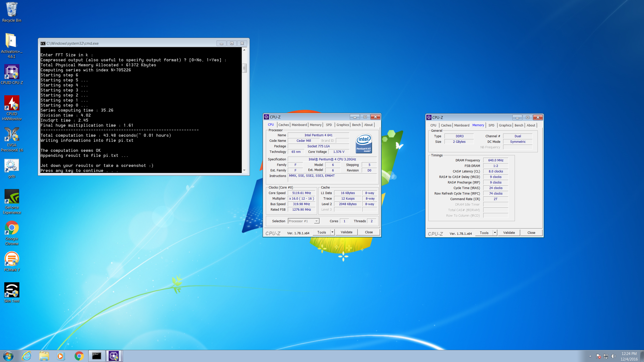This screenshot has height=362, width=644.
Task: Click cmd window scrollbar down arrow
Action: [x=244, y=170]
